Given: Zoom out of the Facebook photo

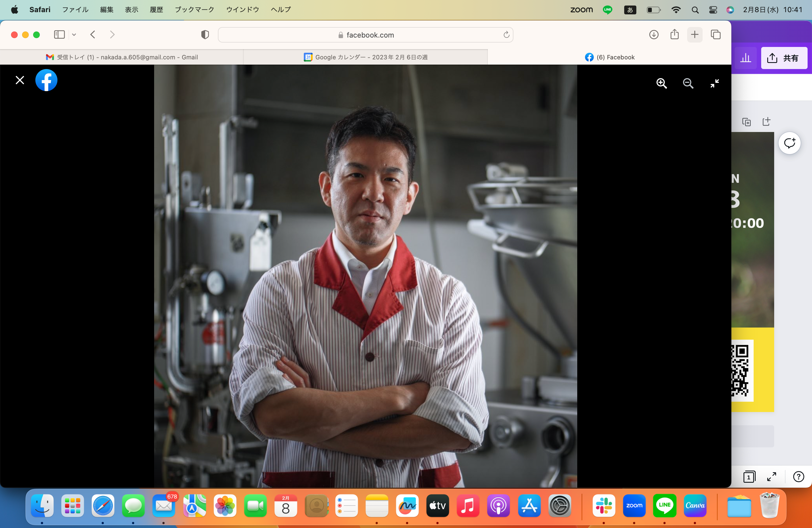Looking at the screenshot, I should click(x=688, y=83).
